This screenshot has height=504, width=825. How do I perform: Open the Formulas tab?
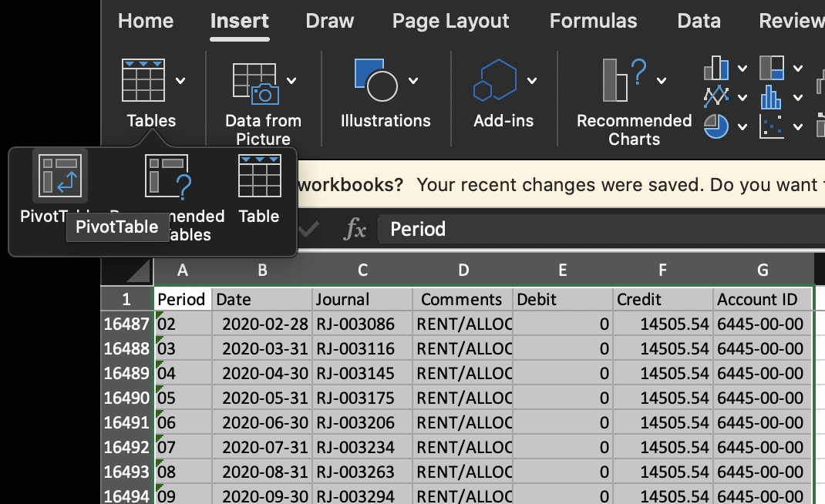[x=593, y=21]
